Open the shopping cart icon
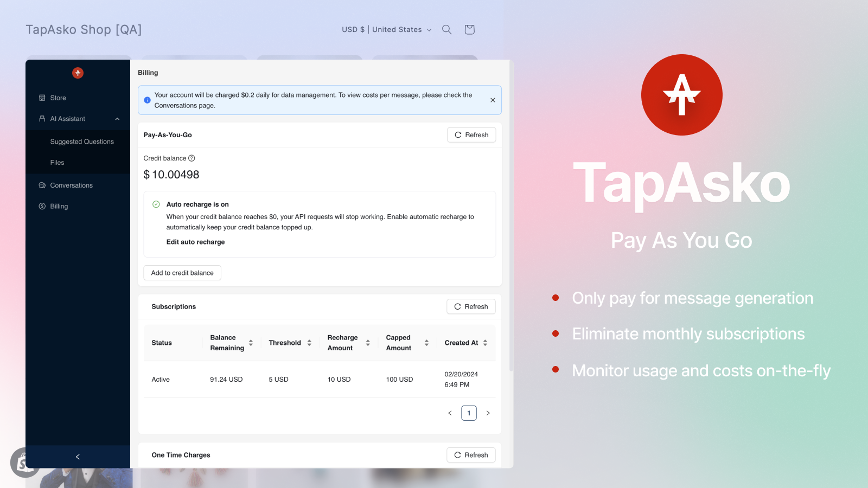The height and width of the screenshot is (488, 868). click(x=469, y=29)
